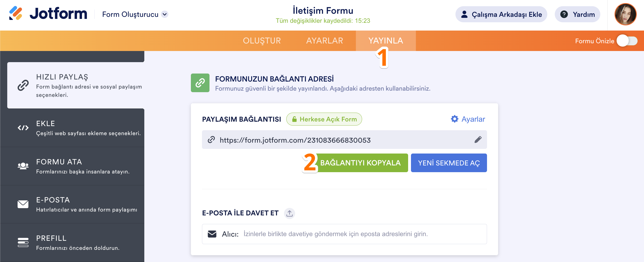This screenshot has height=262, width=644.
Task: Click Çalışma Arkadaşı Ekle button
Action: (501, 14)
